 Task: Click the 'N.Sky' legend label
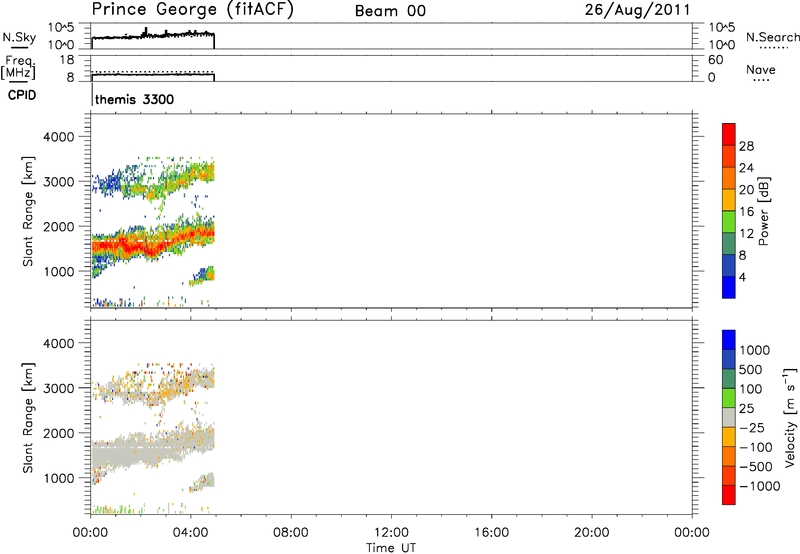click(x=19, y=37)
